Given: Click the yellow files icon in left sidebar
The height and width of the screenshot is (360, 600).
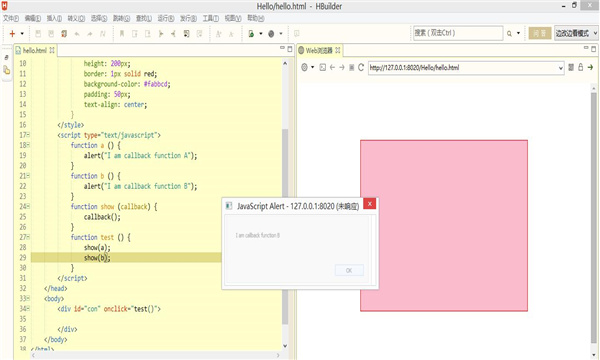Looking at the screenshot, I should coord(7,70).
